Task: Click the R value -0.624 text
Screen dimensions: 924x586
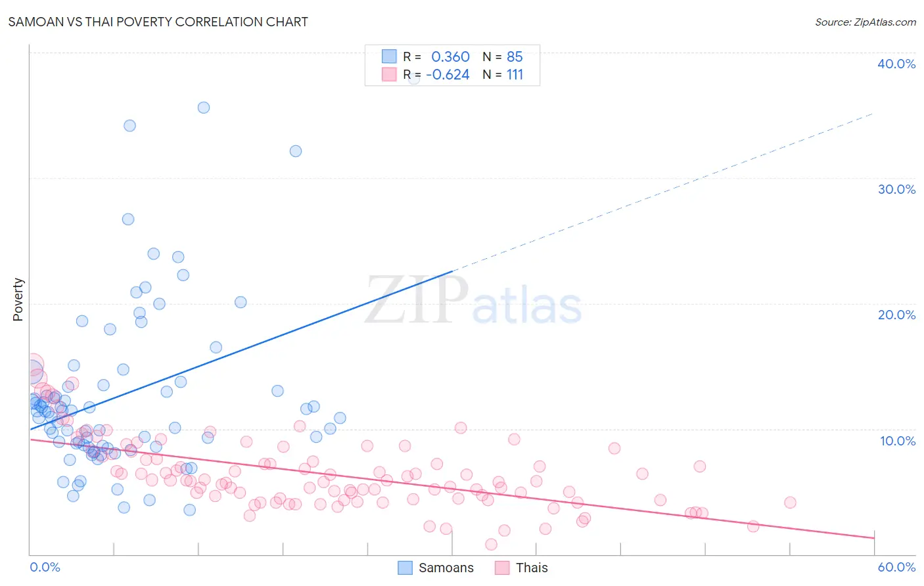Action: tap(448, 74)
